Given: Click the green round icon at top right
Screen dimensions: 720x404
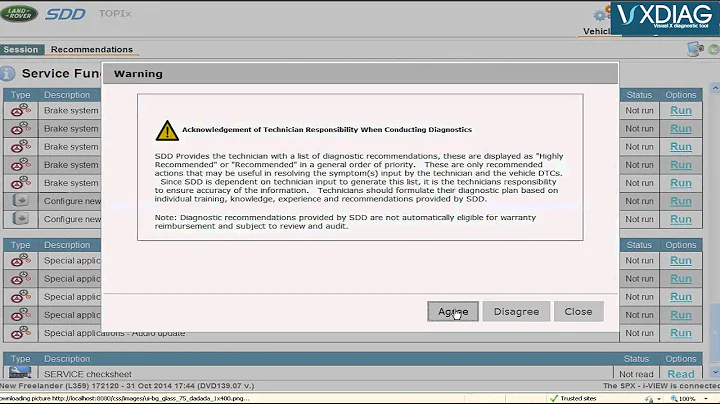Looking at the screenshot, I should (714, 49).
